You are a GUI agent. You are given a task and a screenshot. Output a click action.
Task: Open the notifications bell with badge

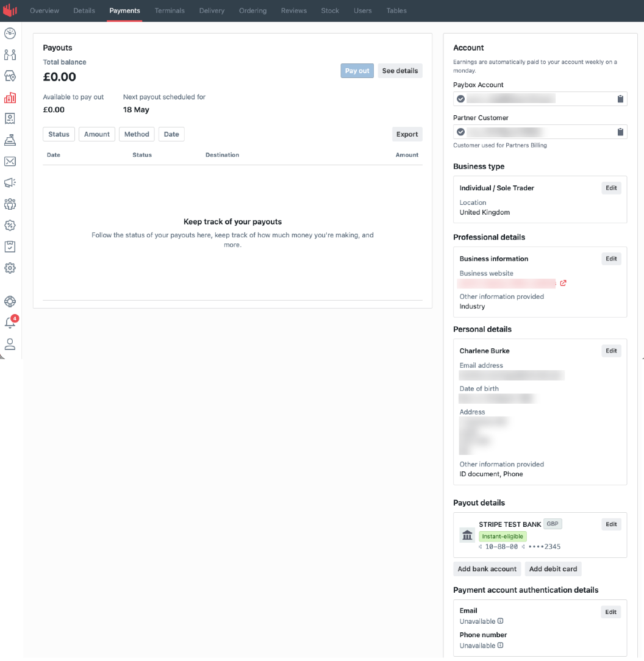click(x=10, y=323)
